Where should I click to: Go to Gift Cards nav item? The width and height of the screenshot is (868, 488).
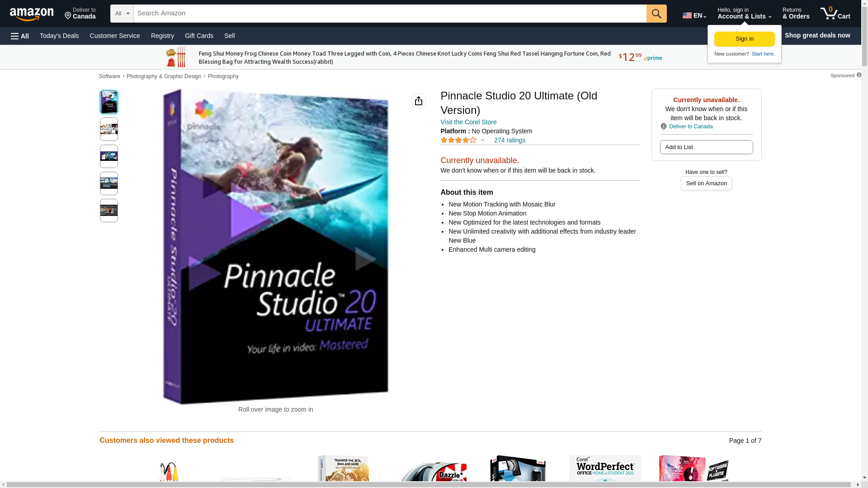(199, 36)
